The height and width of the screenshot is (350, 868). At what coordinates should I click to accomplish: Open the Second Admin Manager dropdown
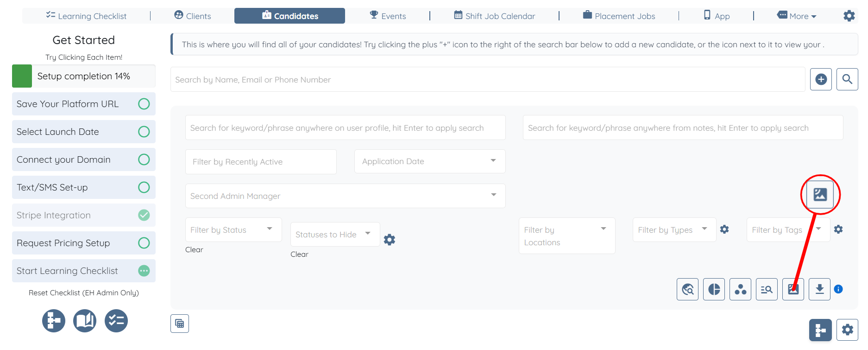tap(345, 196)
